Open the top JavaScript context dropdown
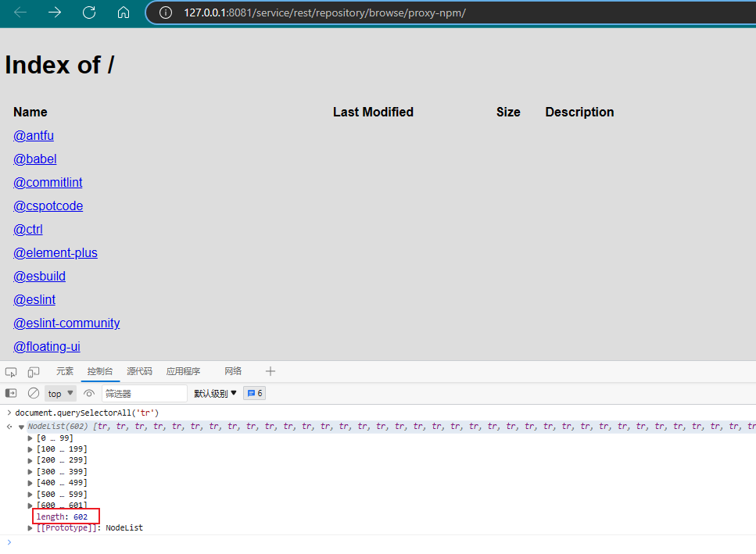Screen dimensions: 756x554 (x=60, y=394)
